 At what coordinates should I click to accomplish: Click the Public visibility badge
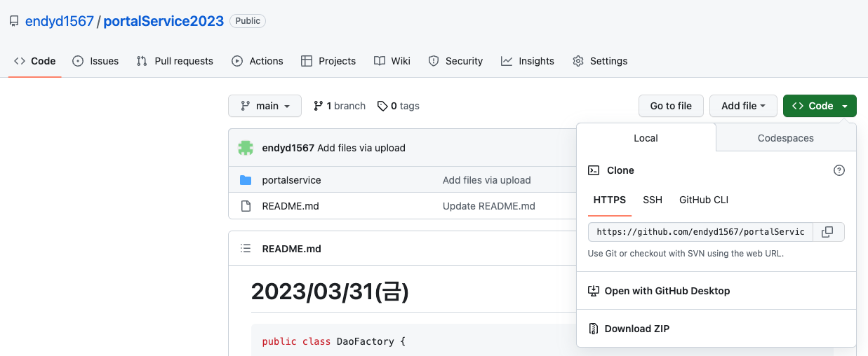pyautogui.click(x=248, y=21)
